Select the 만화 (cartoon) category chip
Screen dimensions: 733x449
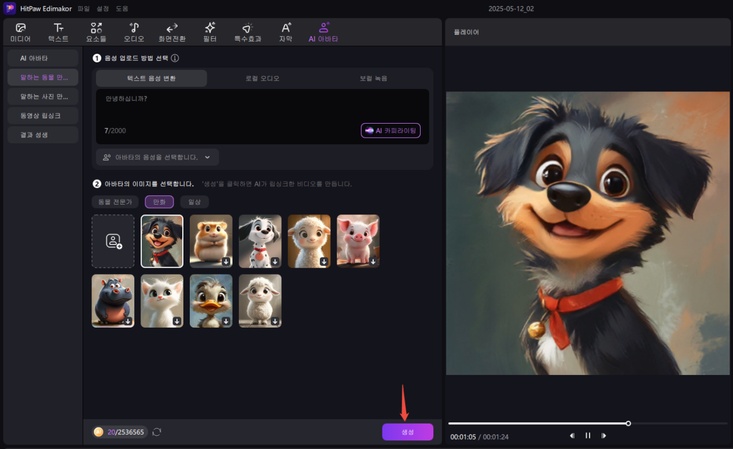tap(159, 201)
